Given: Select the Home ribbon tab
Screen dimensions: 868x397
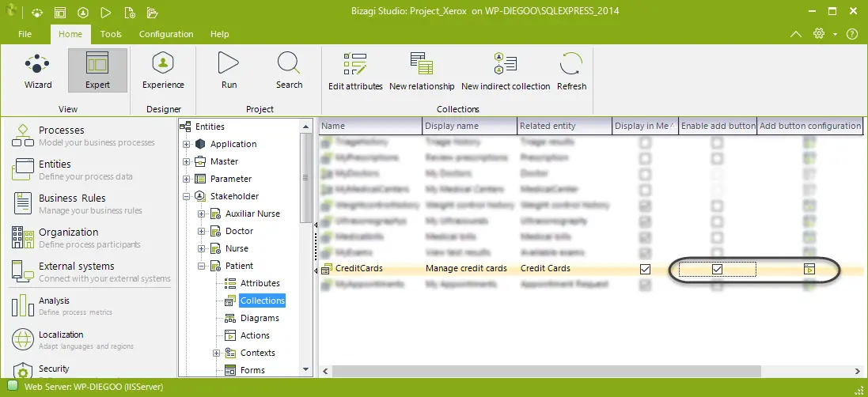Looking at the screenshot, I should coord(70,34).
